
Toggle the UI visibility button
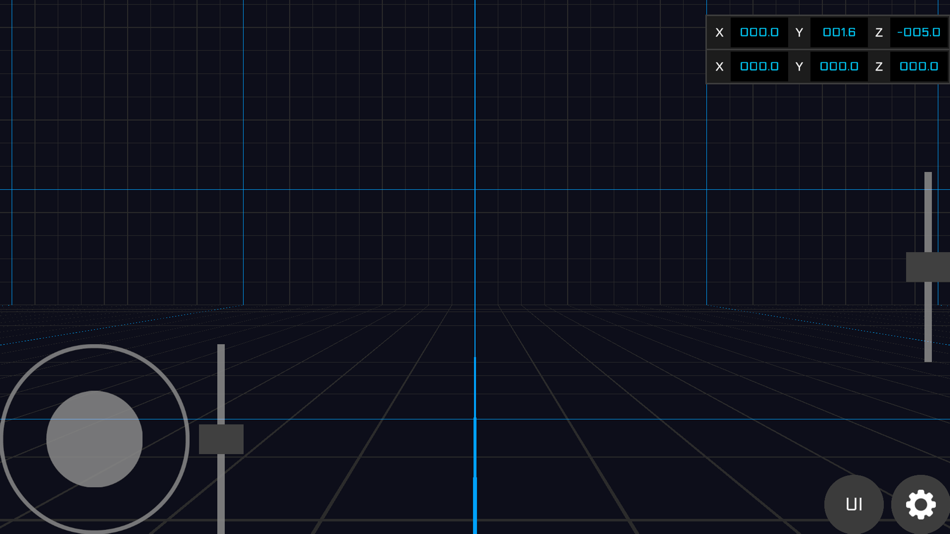(854, 504)
